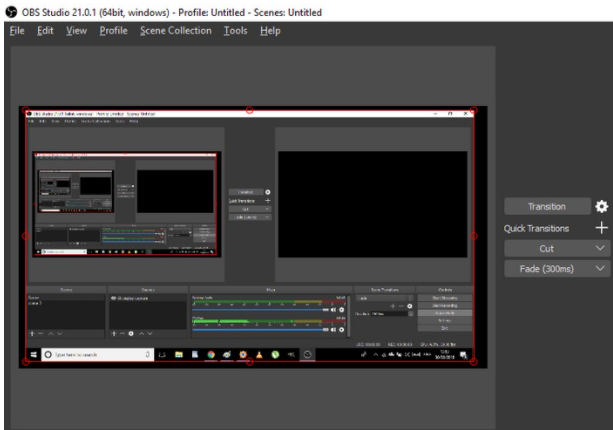Click Settings in captured Controls panel
Viewport: 613px width, 430px height.
[445, 321]
